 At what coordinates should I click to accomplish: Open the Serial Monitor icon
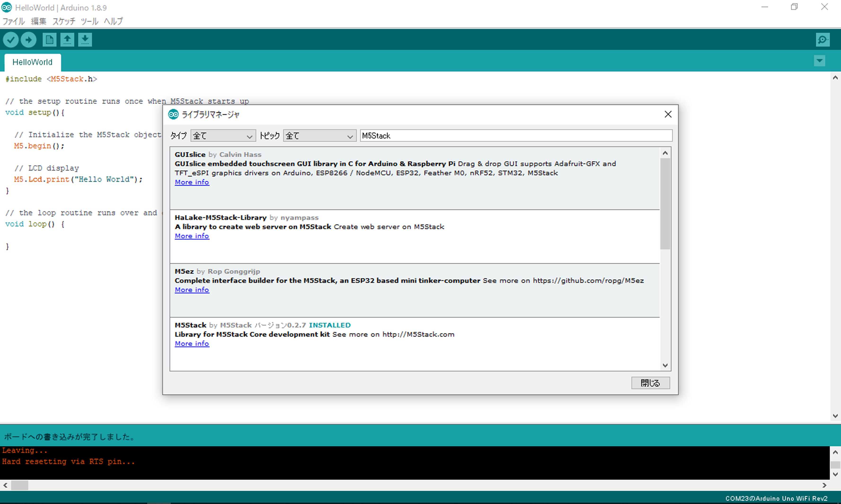coord(822,40)
